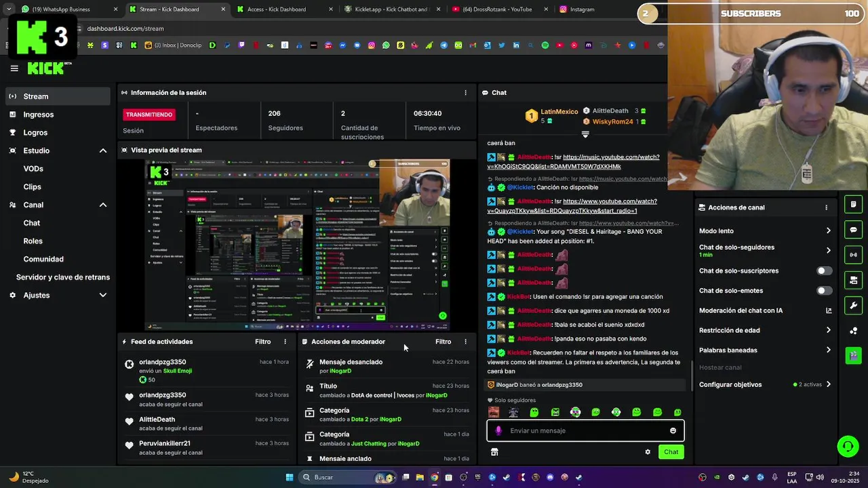Open File Explorer from the taskbar
This screenshot has height=488, width=868.
tap(420, 477)
